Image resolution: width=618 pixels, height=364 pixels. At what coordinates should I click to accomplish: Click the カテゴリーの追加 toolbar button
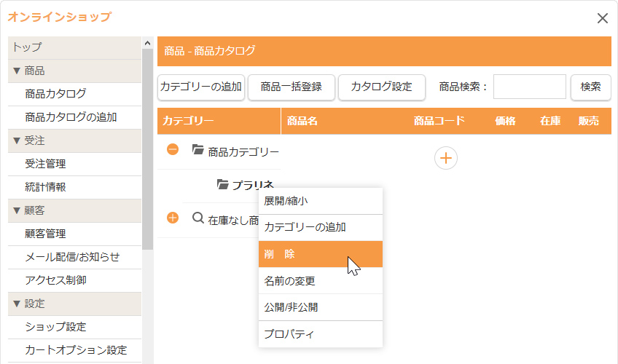pos(201,87)
